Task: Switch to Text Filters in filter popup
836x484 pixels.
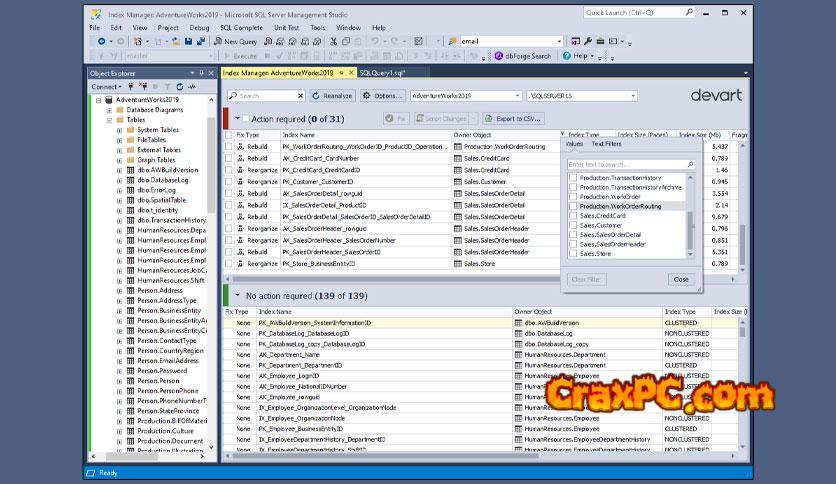Action: coord(606,146)
